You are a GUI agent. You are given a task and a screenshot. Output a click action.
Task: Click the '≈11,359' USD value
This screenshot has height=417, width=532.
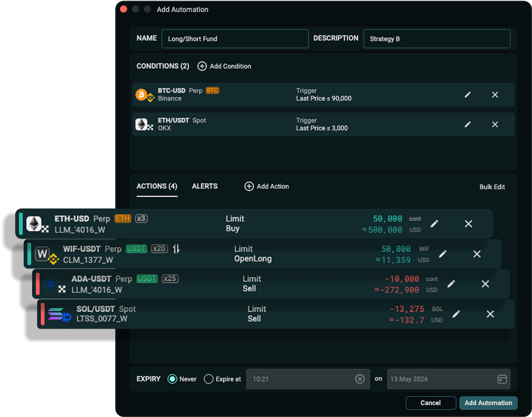click(393, 260)
